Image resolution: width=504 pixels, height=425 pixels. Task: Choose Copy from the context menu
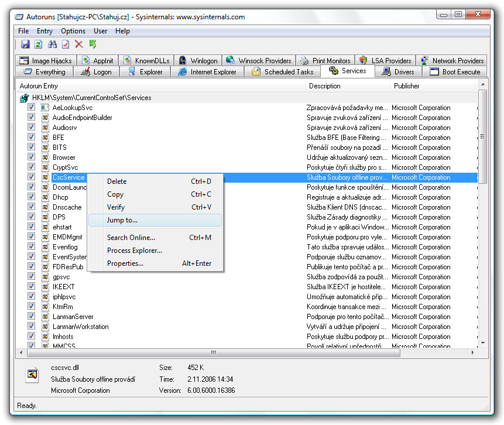(155, 194)
